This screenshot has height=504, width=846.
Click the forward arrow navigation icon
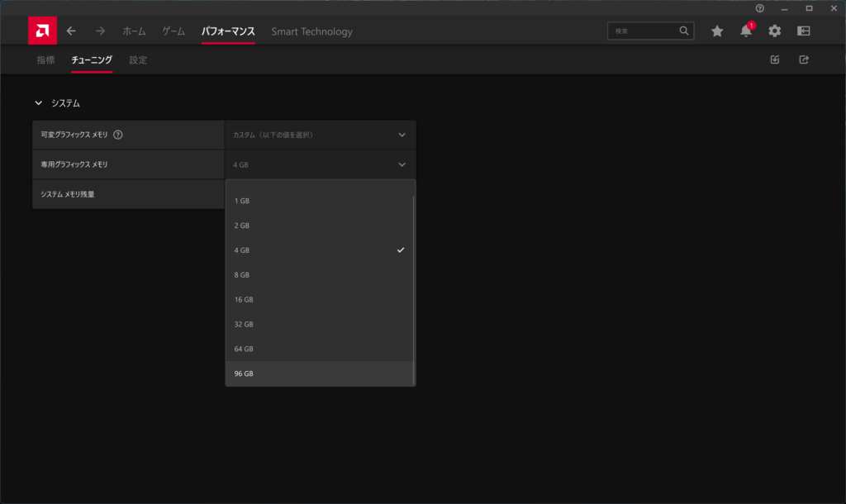tap(100, 31)
